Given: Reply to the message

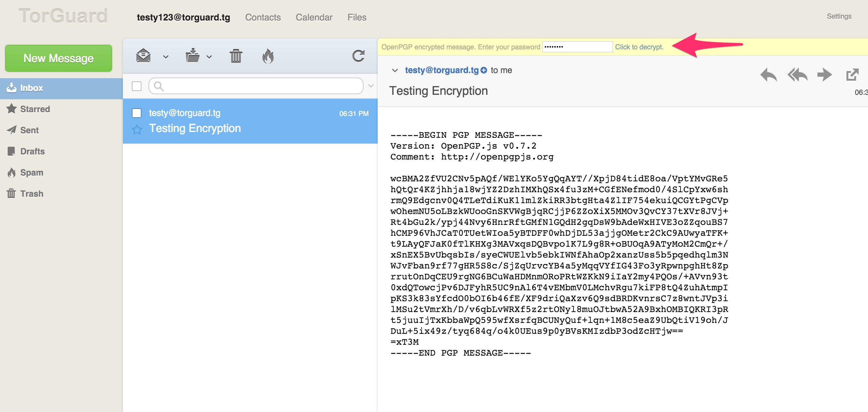Looking at the screenshot, I should [768, 75].
